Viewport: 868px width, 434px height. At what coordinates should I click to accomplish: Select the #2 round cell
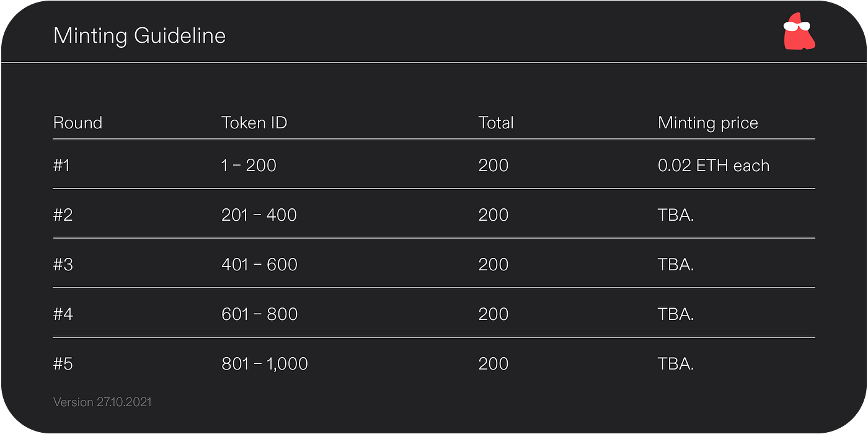(x=63, y=215)
